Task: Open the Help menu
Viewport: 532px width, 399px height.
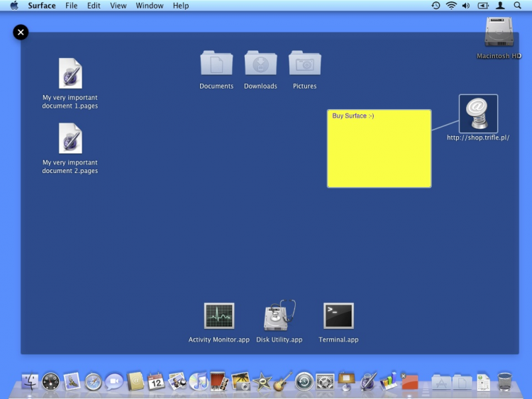Action: (181, 6)
